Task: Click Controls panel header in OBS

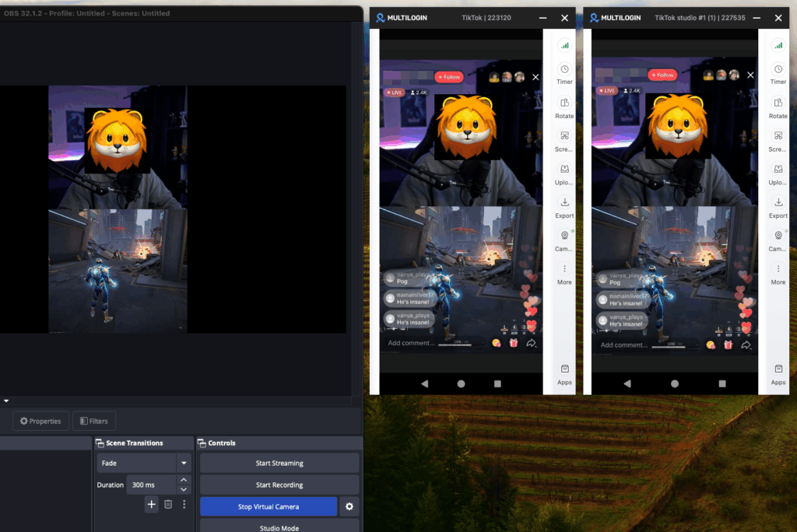Action: 279,443
